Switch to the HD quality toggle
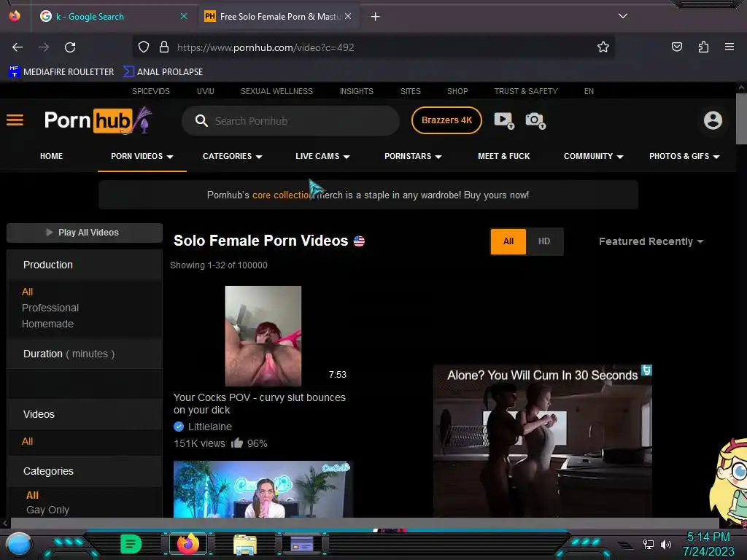The width and height of the screenshot is (747, 560). click(544, 241)
